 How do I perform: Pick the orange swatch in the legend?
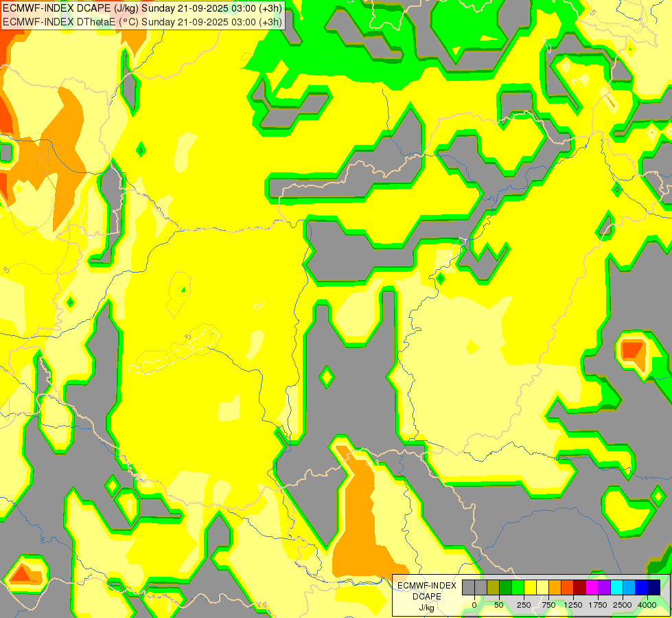(555, 587)
